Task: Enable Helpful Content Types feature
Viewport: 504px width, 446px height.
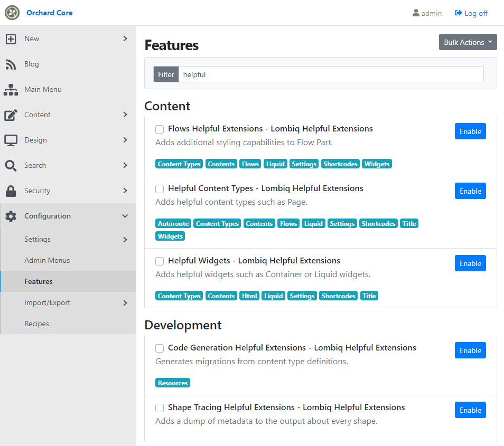Action: point(470,191)
